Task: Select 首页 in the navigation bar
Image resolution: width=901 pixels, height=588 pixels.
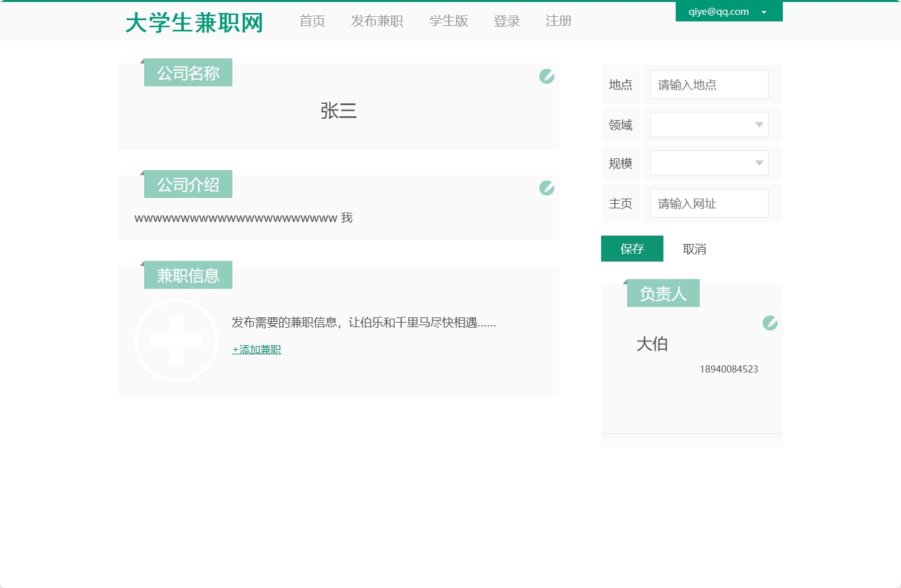Action: (312, 21)
